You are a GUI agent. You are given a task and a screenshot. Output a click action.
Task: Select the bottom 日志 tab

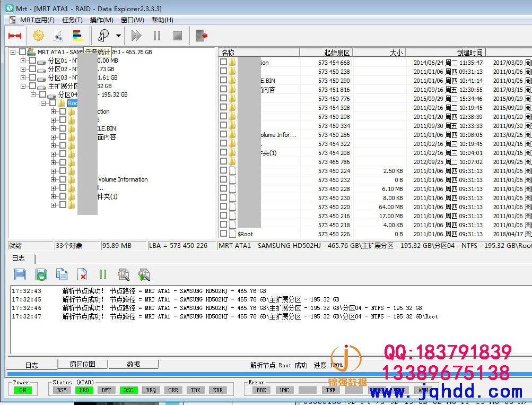pyautogui.click(x=31, y=365)
